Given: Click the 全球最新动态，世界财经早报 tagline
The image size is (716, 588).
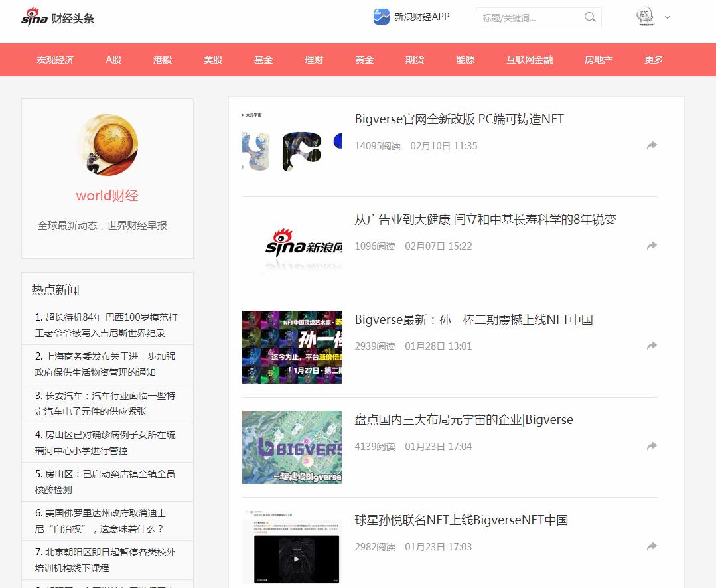Looking at the screenshot, I should tap(102, 226).
